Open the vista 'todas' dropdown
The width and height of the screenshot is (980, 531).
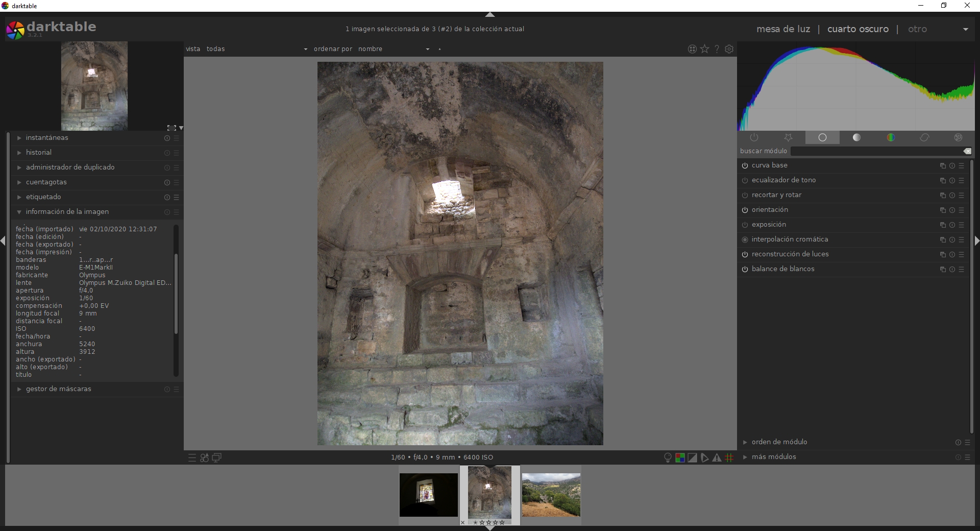click(257, 49)
